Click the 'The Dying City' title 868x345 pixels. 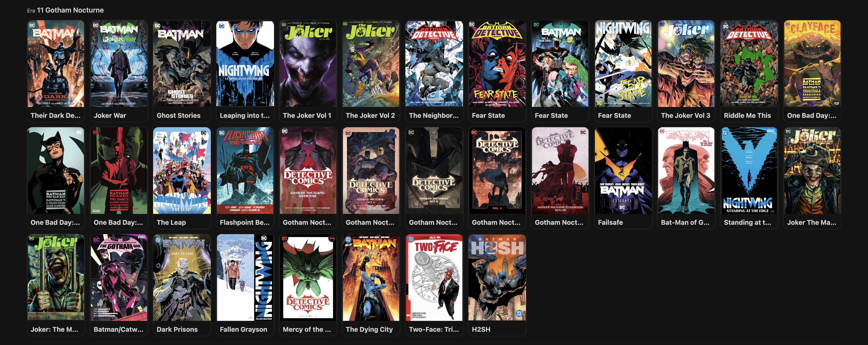pos(369,330)
